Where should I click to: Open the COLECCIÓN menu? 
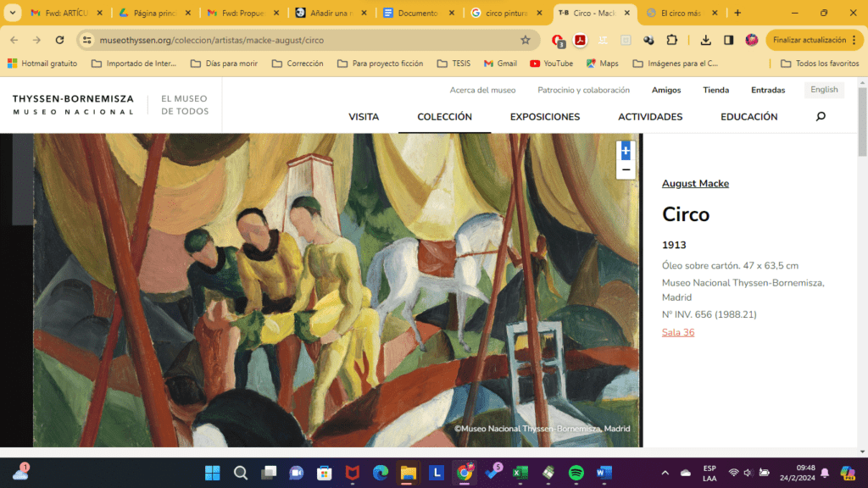click(x=444, y=117)
